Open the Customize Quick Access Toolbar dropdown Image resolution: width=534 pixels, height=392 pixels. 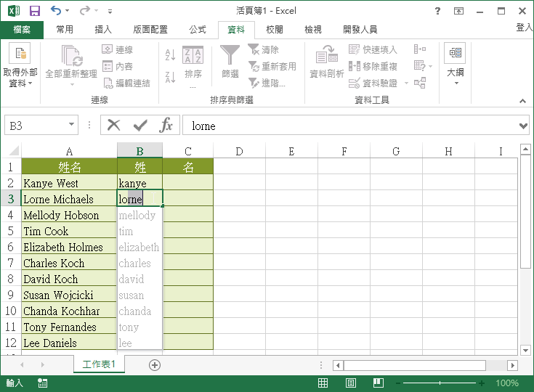tap(110, 11)
